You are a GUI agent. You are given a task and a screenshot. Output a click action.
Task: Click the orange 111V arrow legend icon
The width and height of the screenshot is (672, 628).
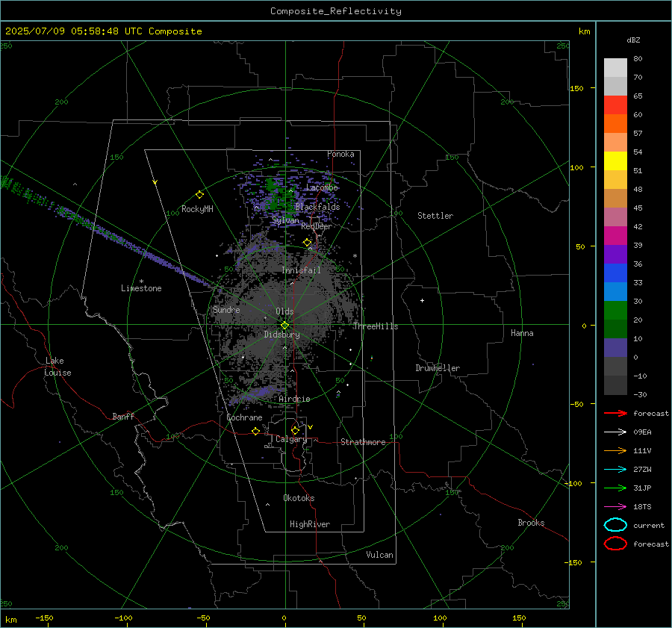615,450
